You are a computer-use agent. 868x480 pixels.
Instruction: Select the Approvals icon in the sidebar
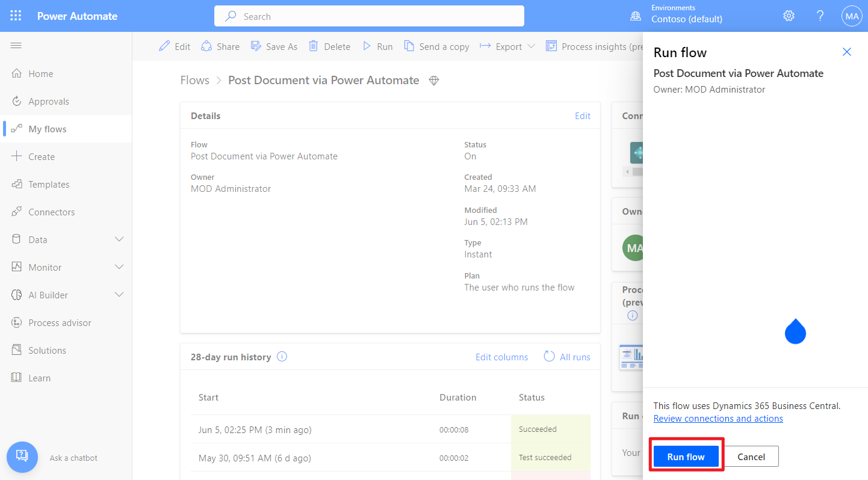[x=17, y=100]
